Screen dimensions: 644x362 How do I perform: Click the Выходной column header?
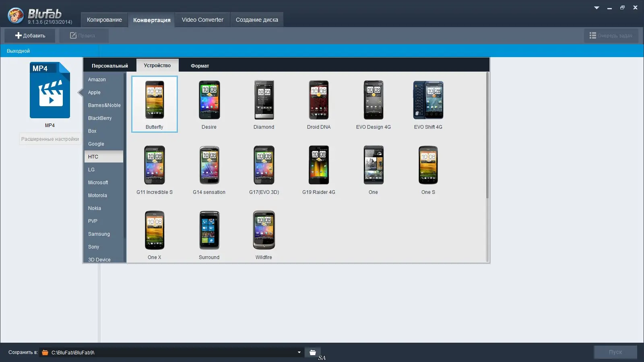pos(50,51)
